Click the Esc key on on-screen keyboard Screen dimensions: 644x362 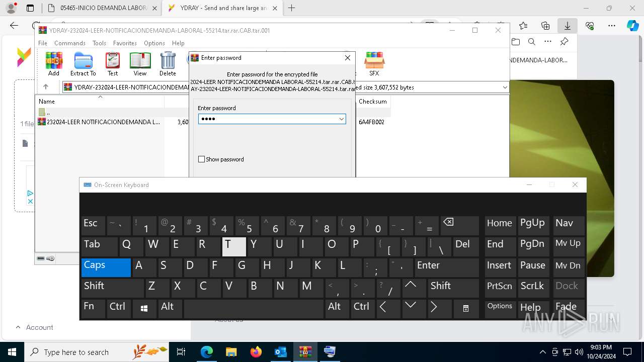[93, 226]
